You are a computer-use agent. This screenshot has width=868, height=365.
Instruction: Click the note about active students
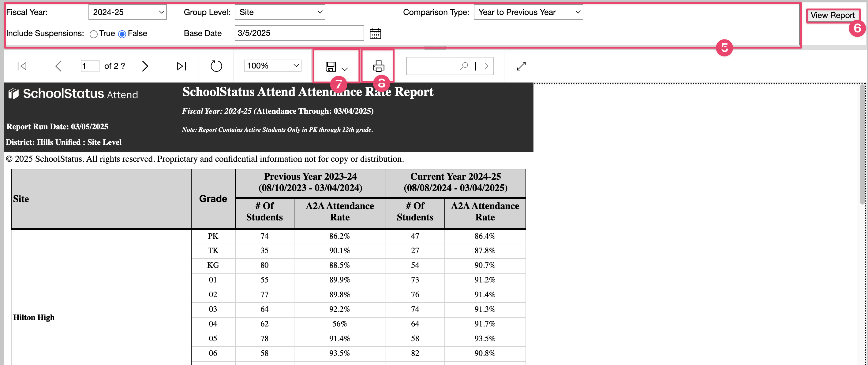coord(277,130)
